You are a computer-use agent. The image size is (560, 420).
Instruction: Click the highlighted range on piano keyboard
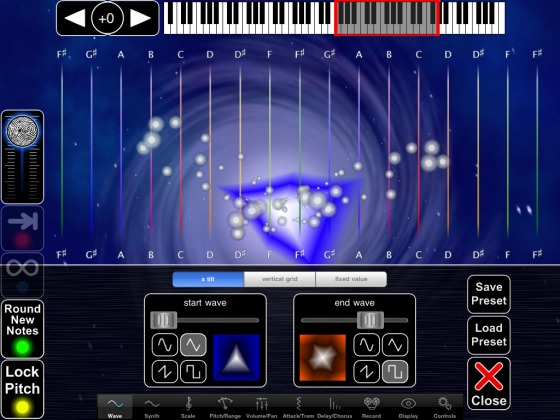[x=387, y=18]
